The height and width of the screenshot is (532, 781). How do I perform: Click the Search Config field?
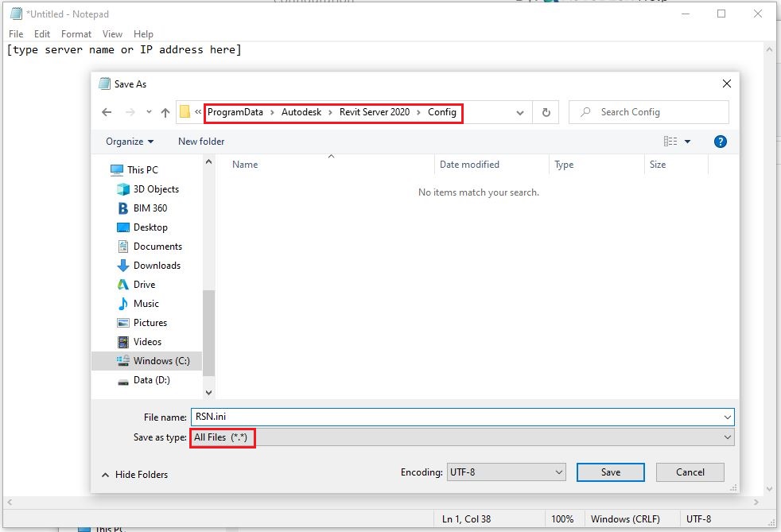648,112
